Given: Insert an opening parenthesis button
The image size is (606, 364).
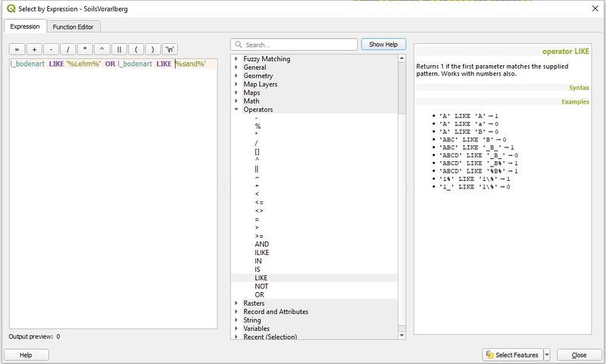Looking at the screenshot, I should 136,49.
